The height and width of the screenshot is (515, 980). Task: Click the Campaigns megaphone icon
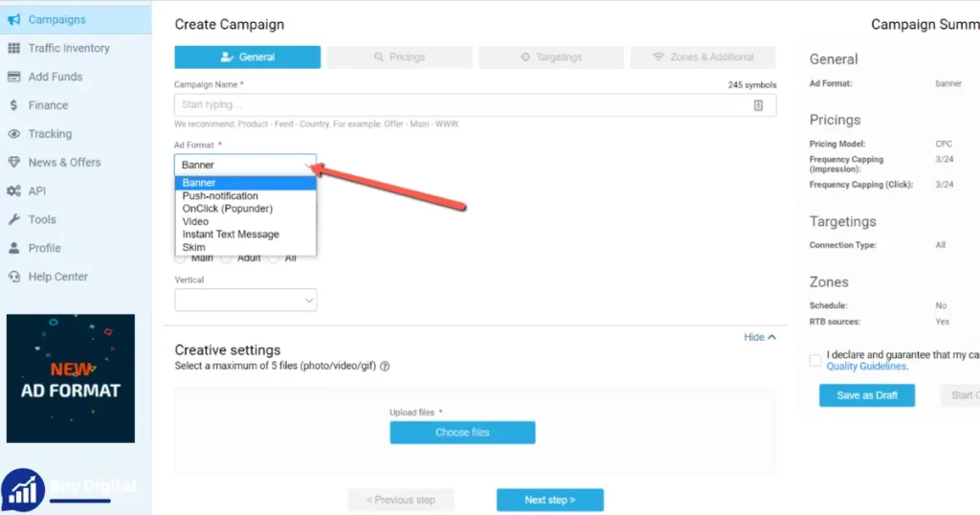coord(13,19)
